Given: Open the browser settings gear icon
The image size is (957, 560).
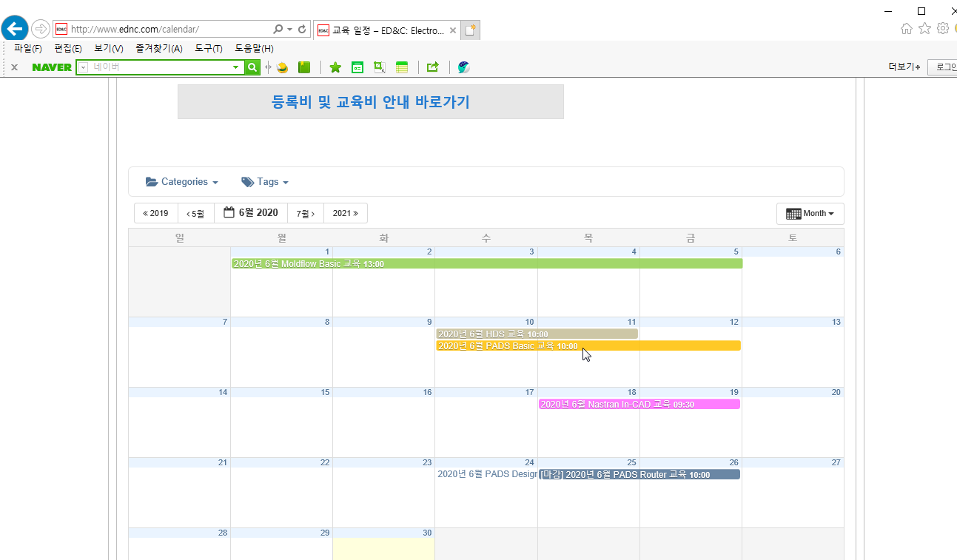Looking at the screenshot, I should point(942,29).
